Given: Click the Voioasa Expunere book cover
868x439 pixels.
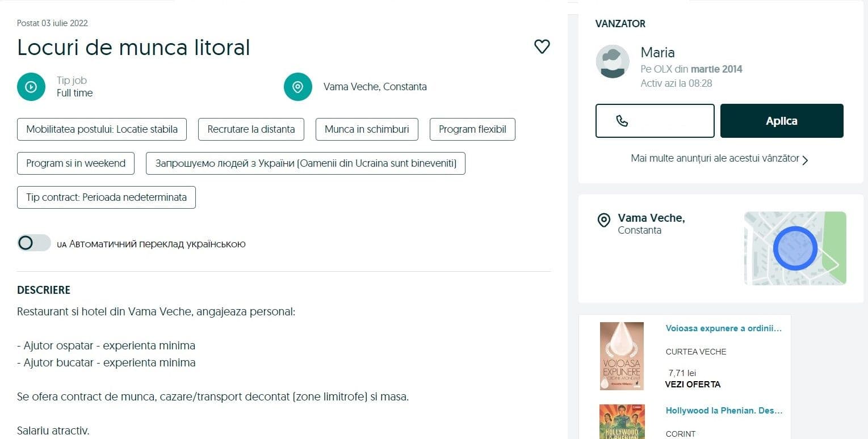Looking at the screenshot, I should point(622,356).
